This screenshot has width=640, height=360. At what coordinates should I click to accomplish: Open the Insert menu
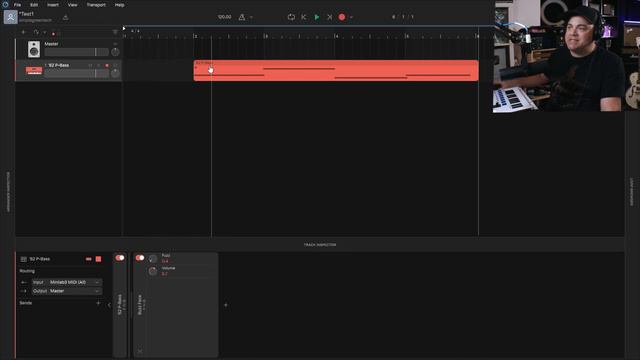tap(53, 5)
